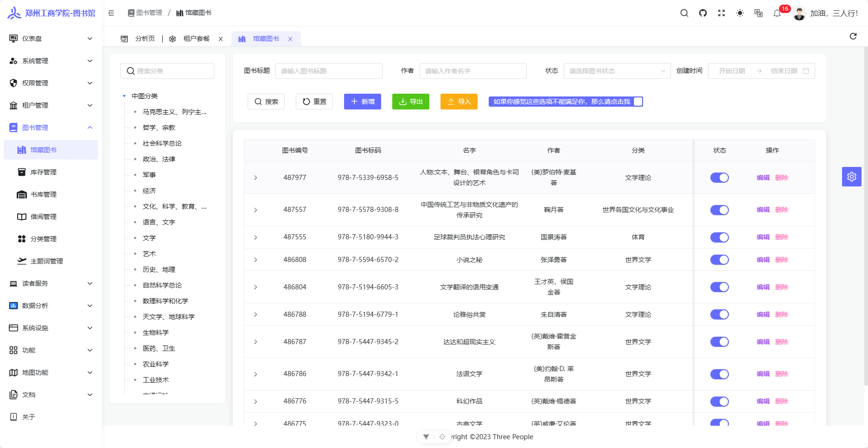Close the 租户套餐 tab
The width and height of the screenshot is (868, 448).
click(221, 39)
